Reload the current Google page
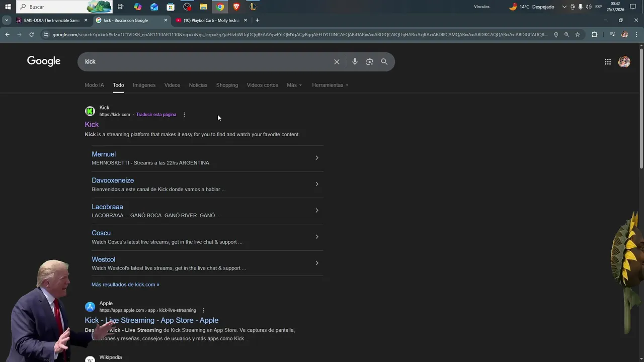The image size is (644, 362). pyautogui.click(x=31, y=35)
